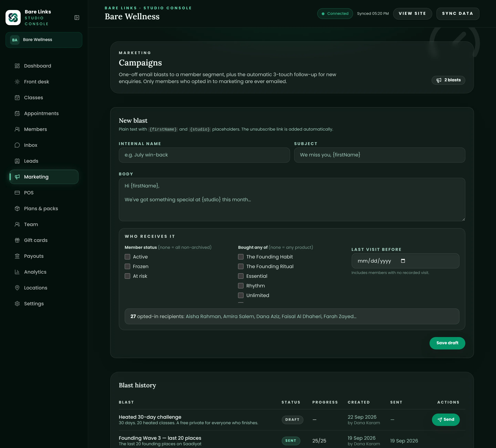Click the Last visit before date field

pos(405,261)
